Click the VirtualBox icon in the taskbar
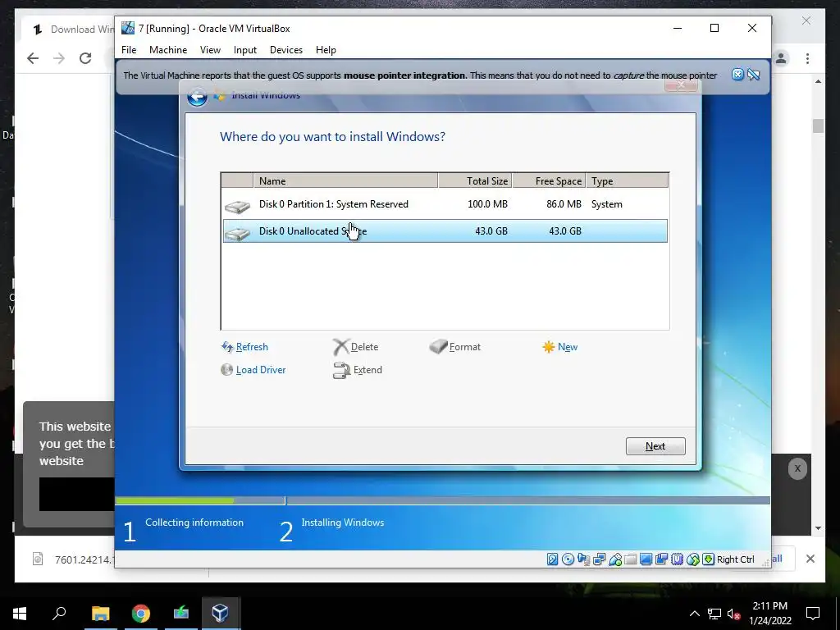This screenshot has width=840, height=630. (x=221, y=614)
